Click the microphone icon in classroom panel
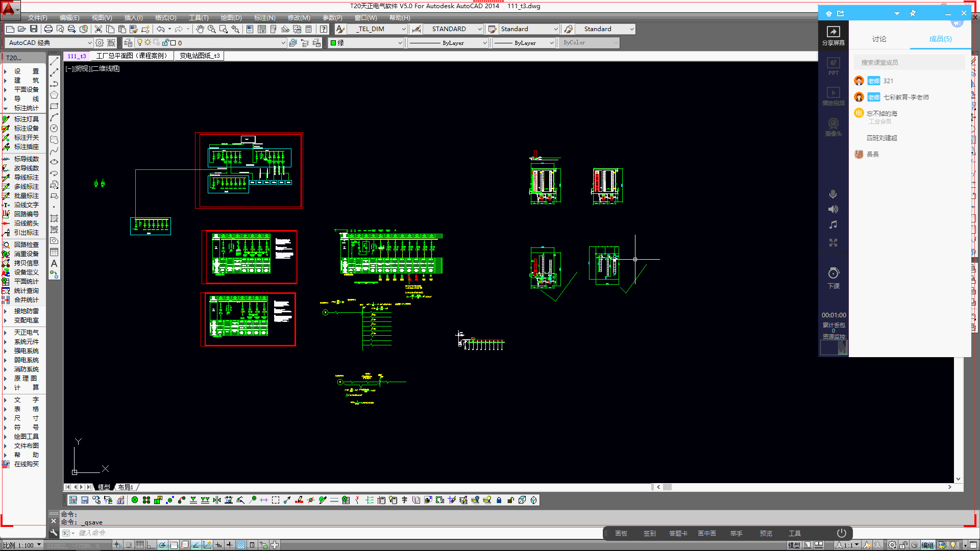The height and width of the screenshot is (551, 980). pos(833,194)
